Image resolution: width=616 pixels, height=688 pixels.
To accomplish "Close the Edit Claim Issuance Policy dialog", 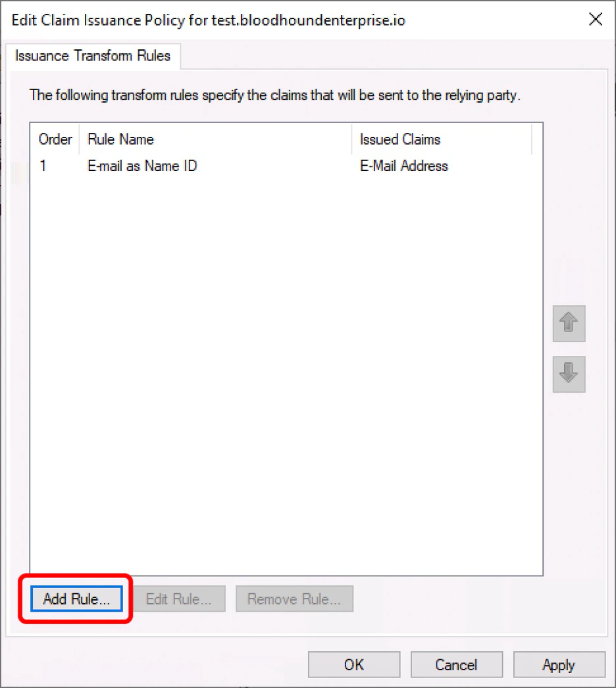I will [596, 19].
